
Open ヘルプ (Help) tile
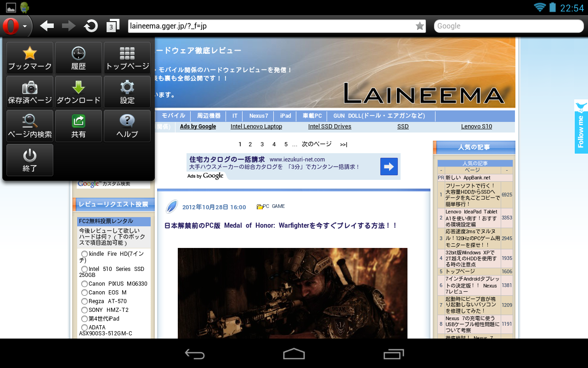coord(127,126)
